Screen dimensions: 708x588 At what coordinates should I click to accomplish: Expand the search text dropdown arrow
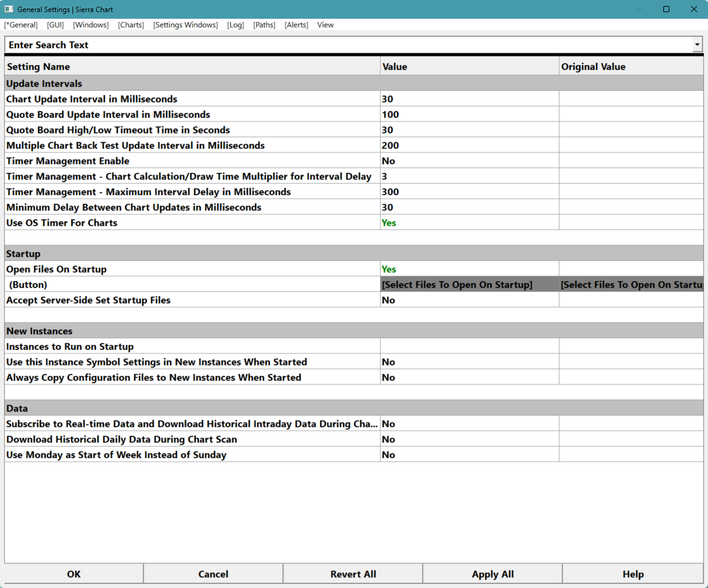(x=698, y=45)
